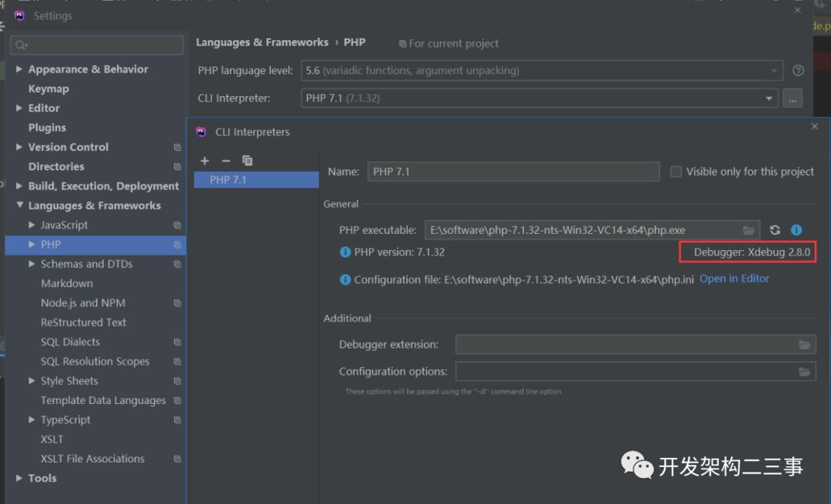
Task: Remove the selected interpreter with minus icon
Action: [225, 161]
